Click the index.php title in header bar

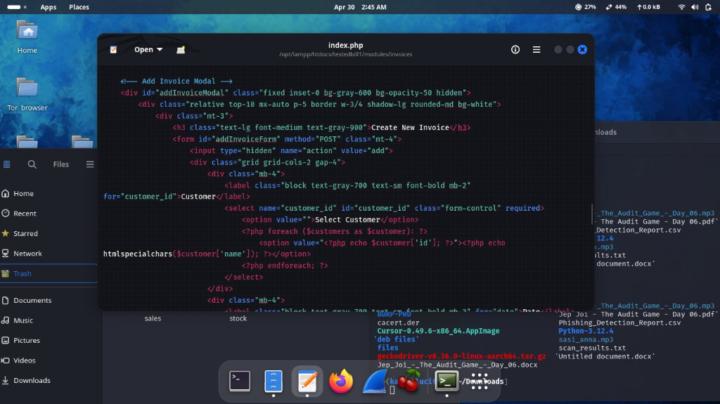(x=344, y=45)
